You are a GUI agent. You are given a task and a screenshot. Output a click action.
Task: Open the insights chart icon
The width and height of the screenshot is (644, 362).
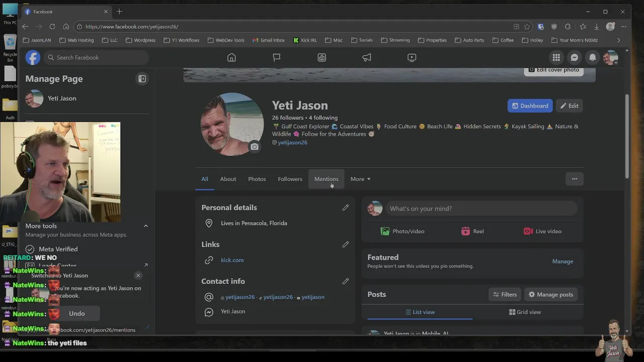click(x=322, y=57)
